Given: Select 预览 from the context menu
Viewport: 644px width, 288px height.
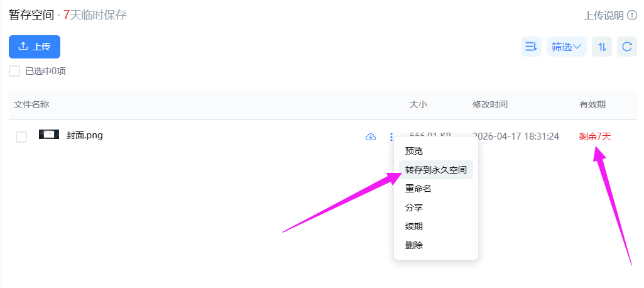Looking at the screenshot, I should pos(414,151).
